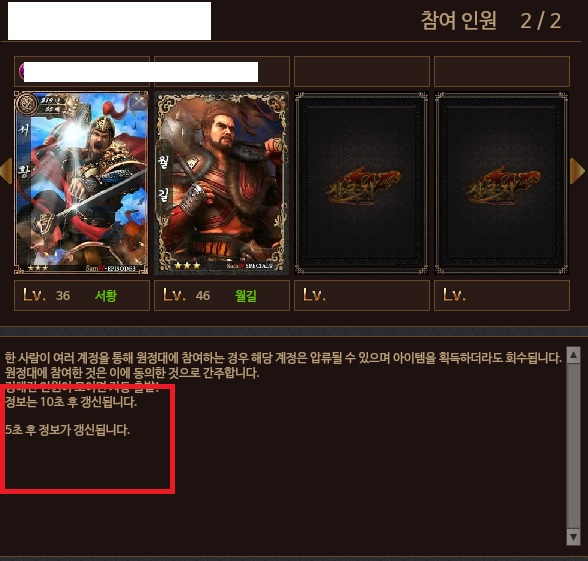Click empty Lv. box under fourth slot
Image resolution: width=588 pixels, height=561 pixels.
502,296
